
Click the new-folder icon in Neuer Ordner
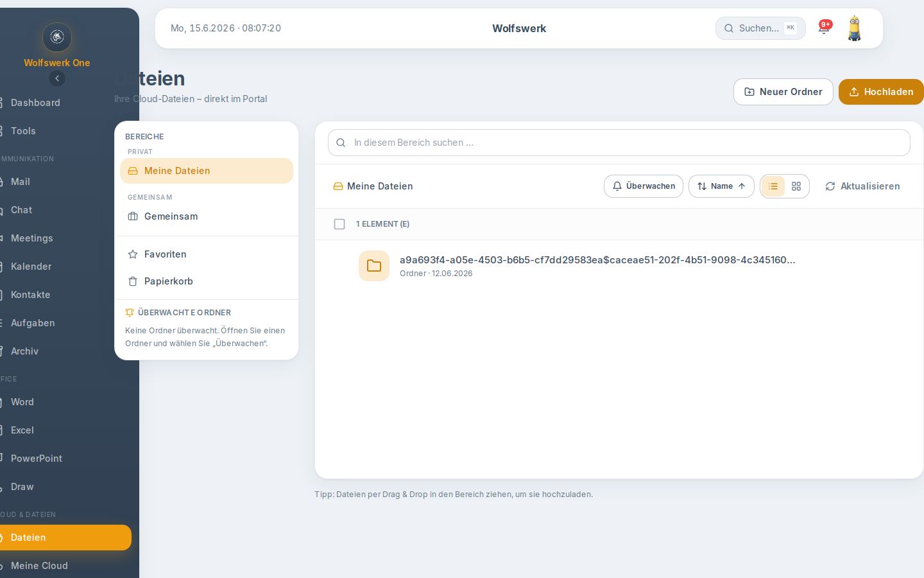click(749, 92)
